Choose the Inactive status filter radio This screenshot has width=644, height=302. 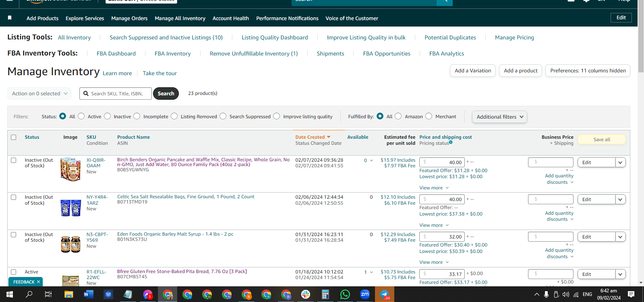pos(108,116)
